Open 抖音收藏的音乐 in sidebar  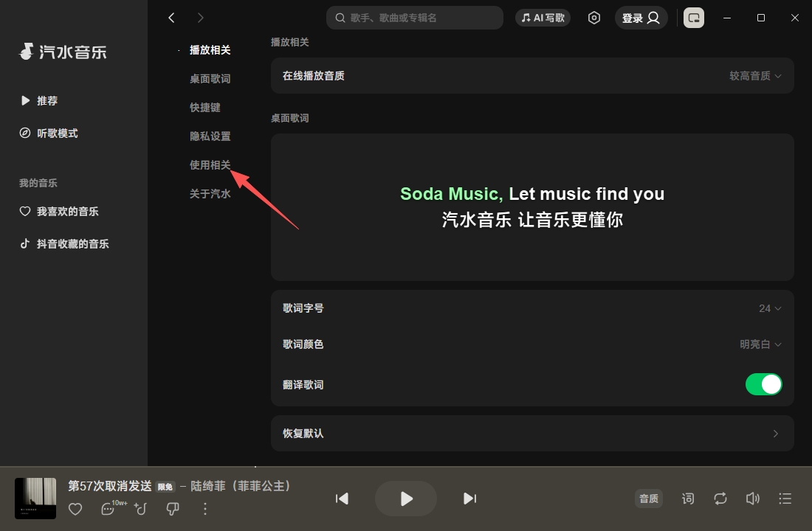[x=64, y=244]
